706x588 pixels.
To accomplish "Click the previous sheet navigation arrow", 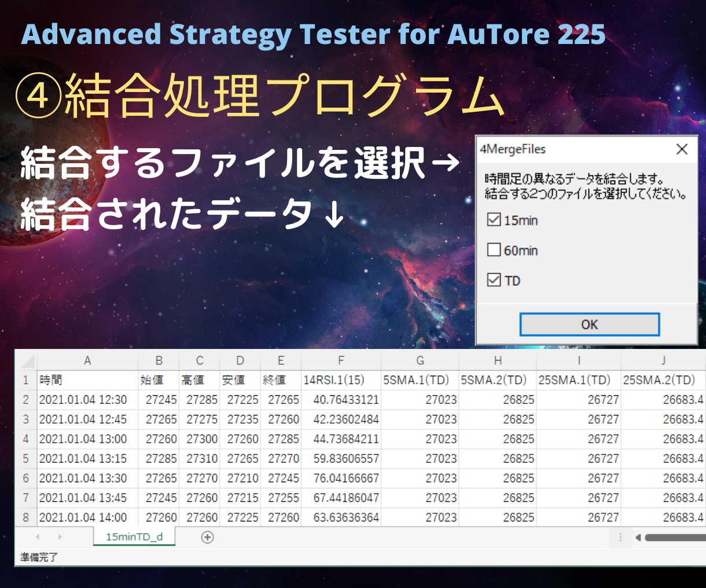I will 38,537.
